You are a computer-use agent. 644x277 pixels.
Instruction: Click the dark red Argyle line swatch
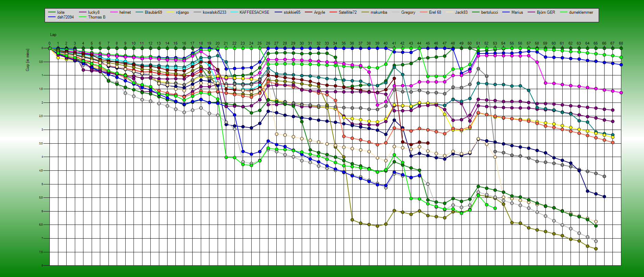pos(309,12)
